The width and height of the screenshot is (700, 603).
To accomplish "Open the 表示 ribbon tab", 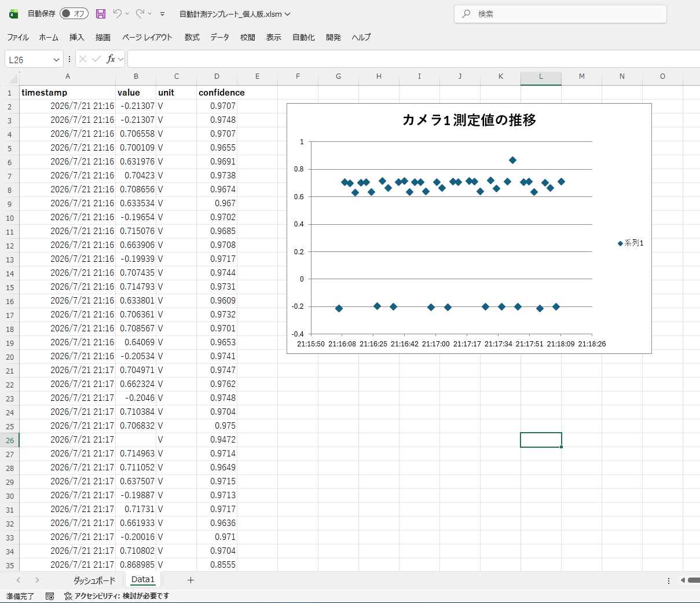I will 274,37.
